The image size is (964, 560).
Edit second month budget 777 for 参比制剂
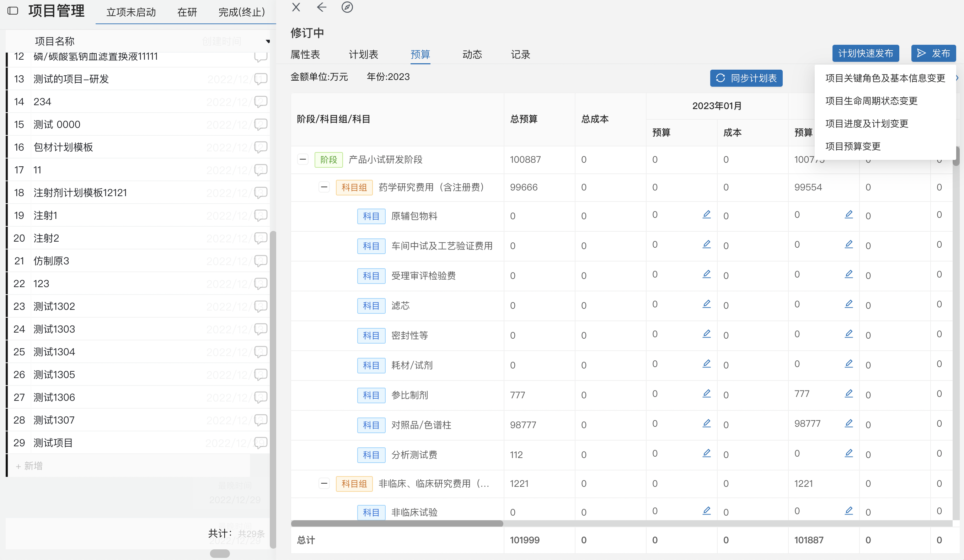coord(849,394)
